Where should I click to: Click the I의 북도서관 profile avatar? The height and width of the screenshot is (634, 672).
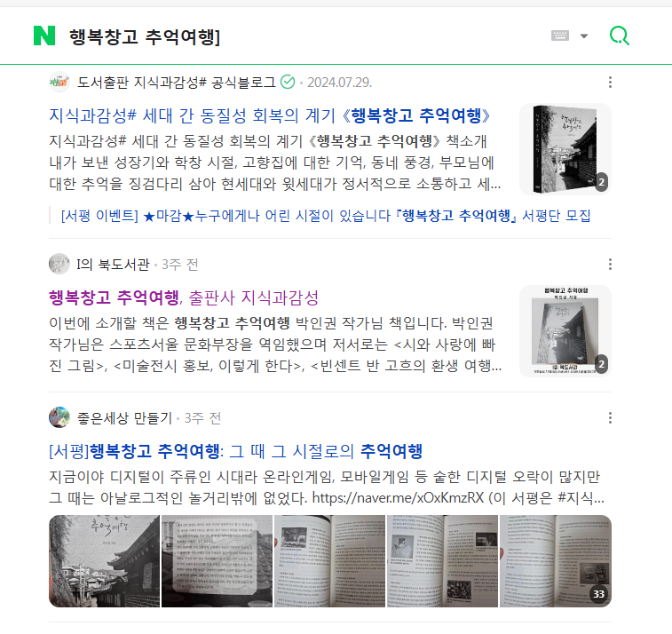(x=59, y=264)
